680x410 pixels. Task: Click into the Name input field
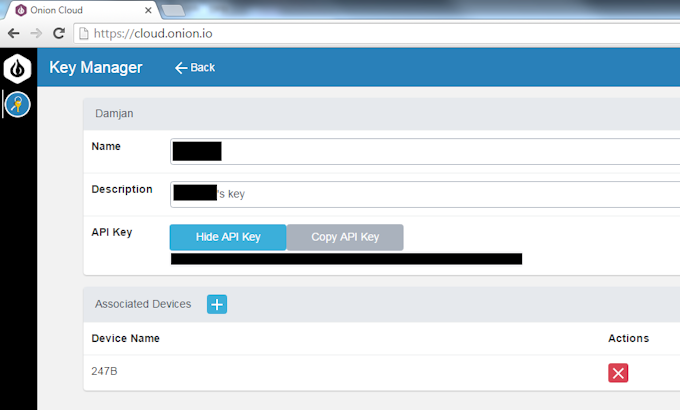tap(425, 151)
